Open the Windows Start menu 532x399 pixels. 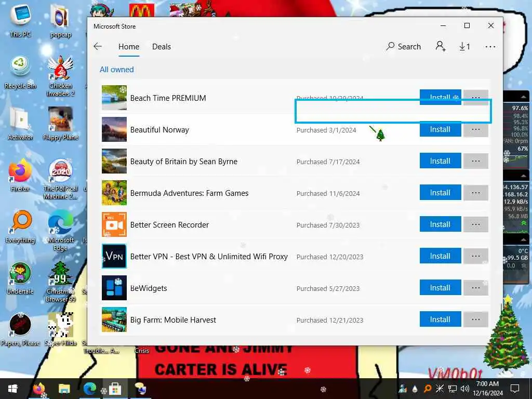13,389
